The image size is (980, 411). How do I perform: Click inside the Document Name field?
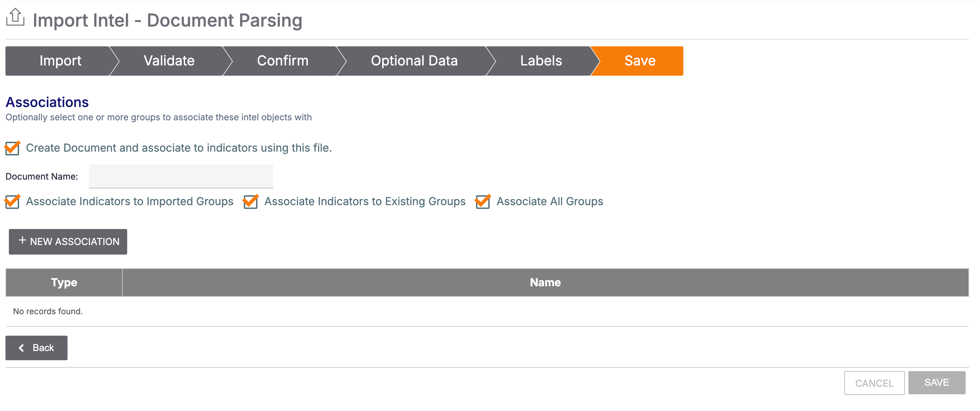point(180,176)
